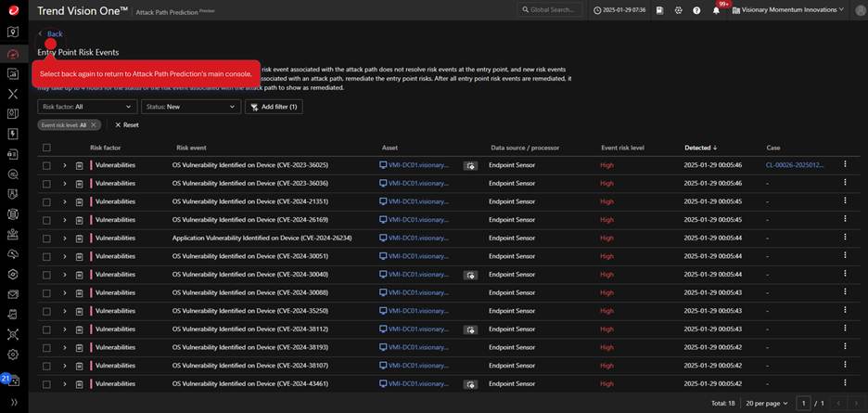Check the CVE-2024-26169 row checkbox
Image resolution: width=868 pixels, height=413 pixels.
[x=46, y=220]
